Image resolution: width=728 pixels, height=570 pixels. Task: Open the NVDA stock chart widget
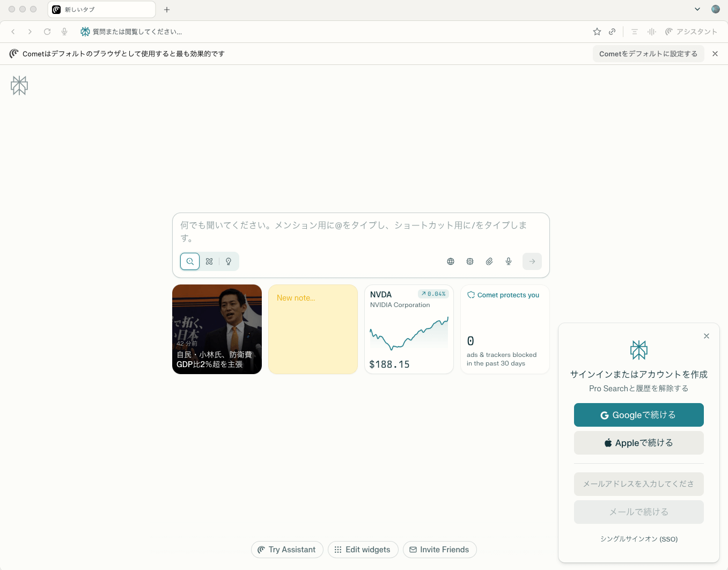[x=409, y=329]
